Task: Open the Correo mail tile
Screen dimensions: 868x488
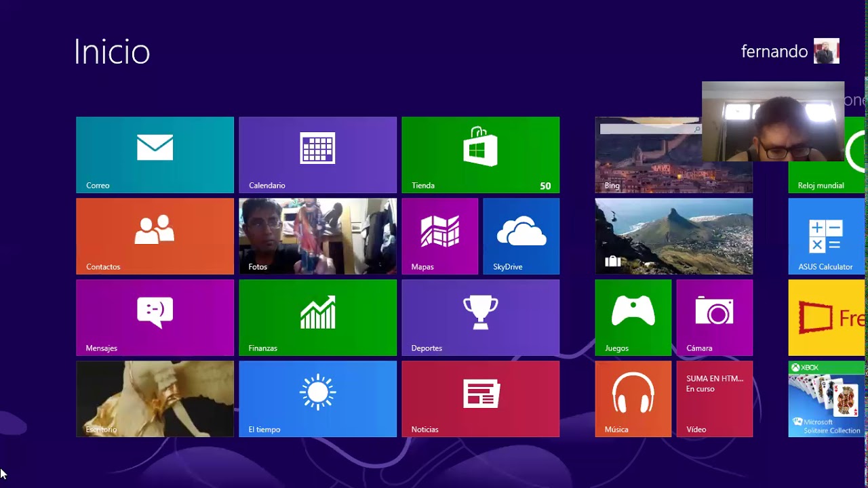Action: [155, 155]
